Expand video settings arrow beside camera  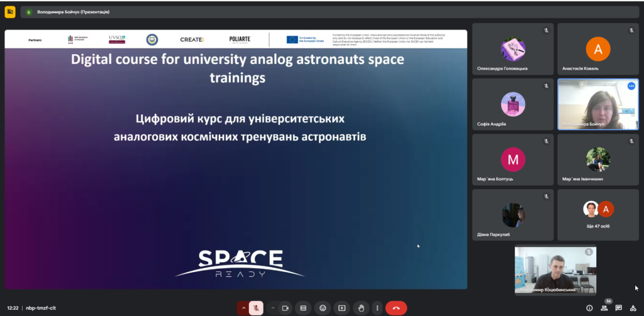click(272, 308)
